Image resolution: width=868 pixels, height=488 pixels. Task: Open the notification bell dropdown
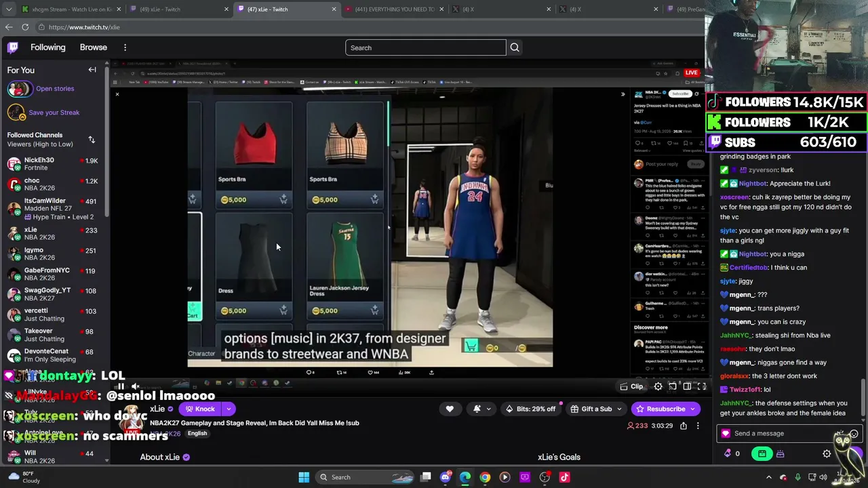[481, 409]
